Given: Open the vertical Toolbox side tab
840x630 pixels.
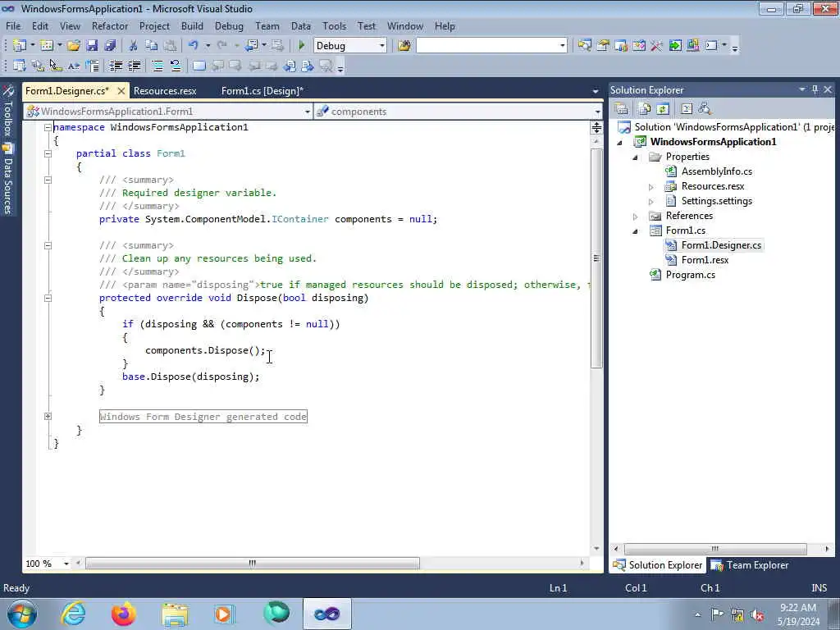Looking at the screenshot, I should coord(8,112).
